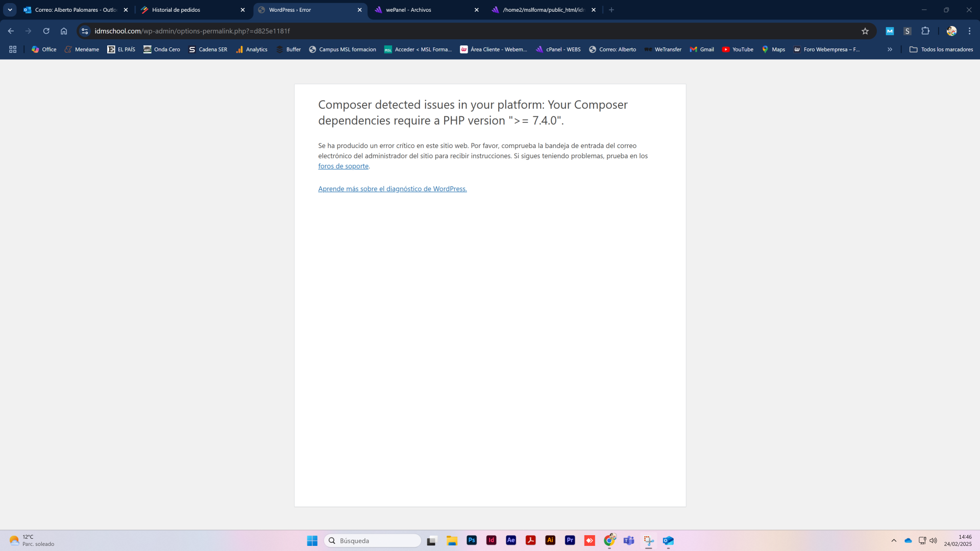
Task: Follow the foros de soporte link
Action: (343, 166)
